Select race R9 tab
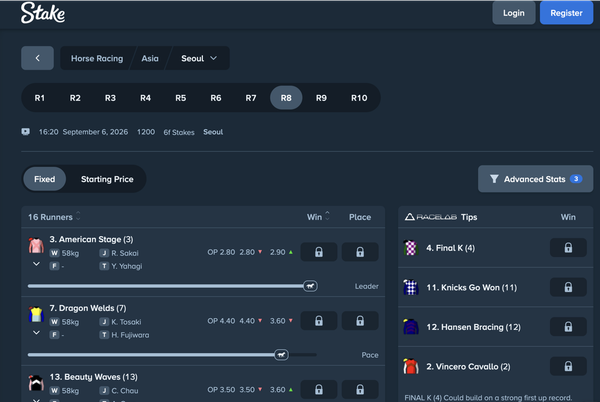 (x=321, y=98)
